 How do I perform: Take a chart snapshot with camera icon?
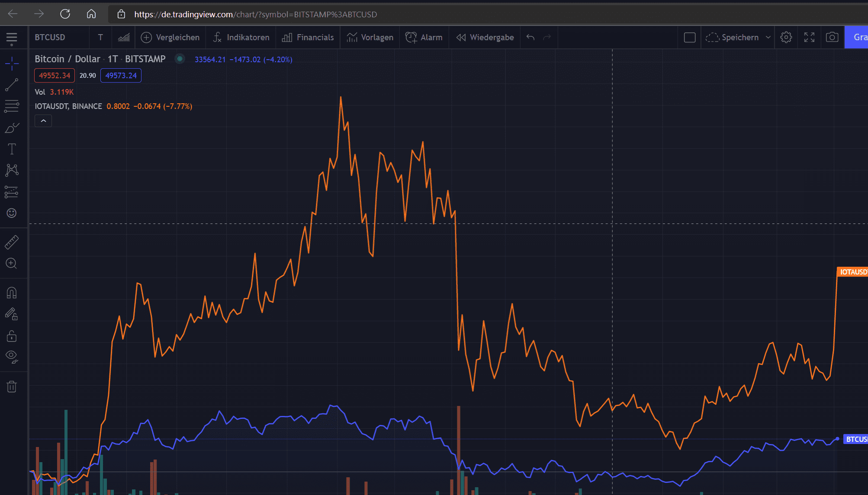click(832, 37)
